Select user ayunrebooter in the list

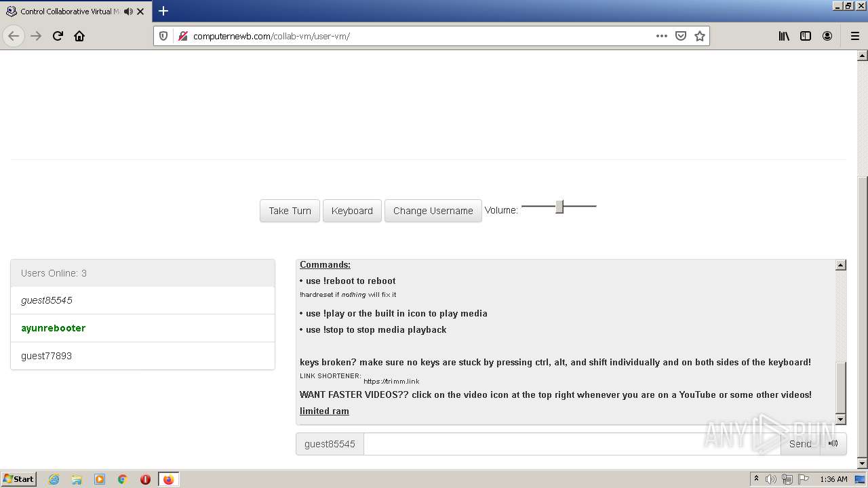pos(142,328)
